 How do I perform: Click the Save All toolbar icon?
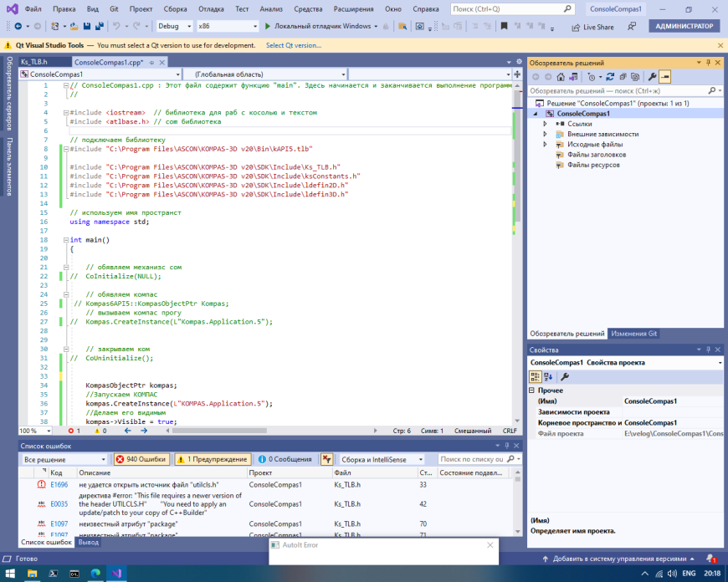pyautogui.click(x=99, y=27)
